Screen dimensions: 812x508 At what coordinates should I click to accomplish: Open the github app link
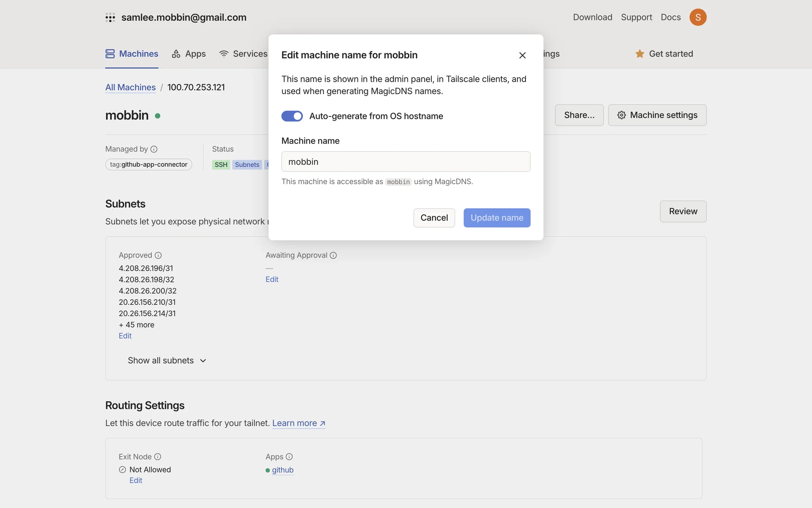tap(283, 470)
